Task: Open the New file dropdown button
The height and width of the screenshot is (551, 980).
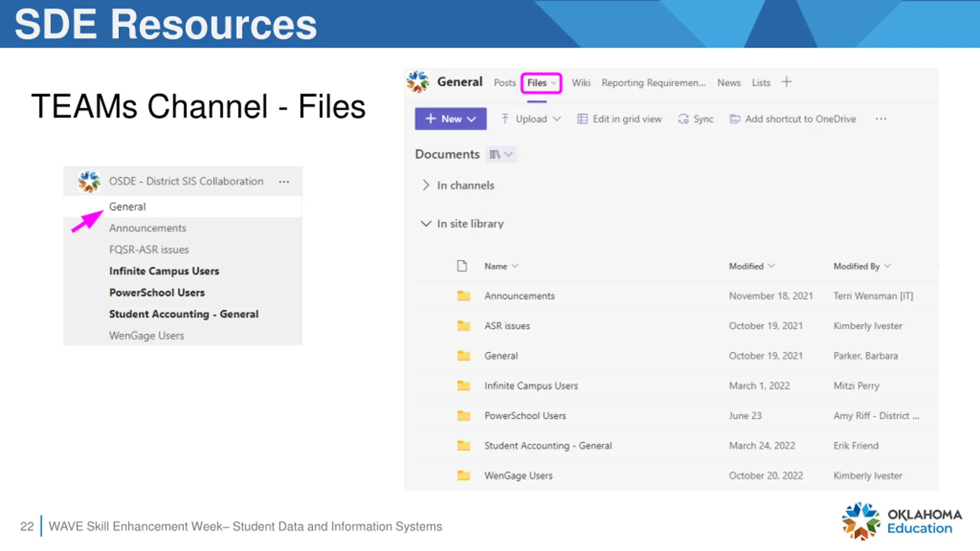Action: tap(451, 119)
